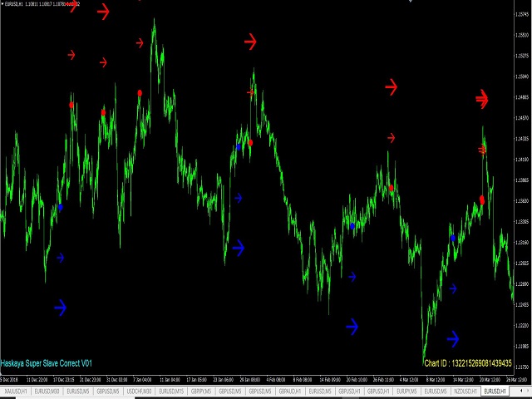The width and height of the screenshot is (532, 399).
Task: Switch to the EURUSD,M15 chart tab
Action: coord(171,392)
